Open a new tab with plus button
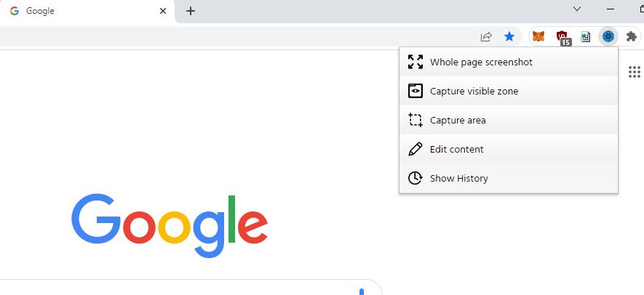Screen dimensions: 644x295 tap(190, 11)
